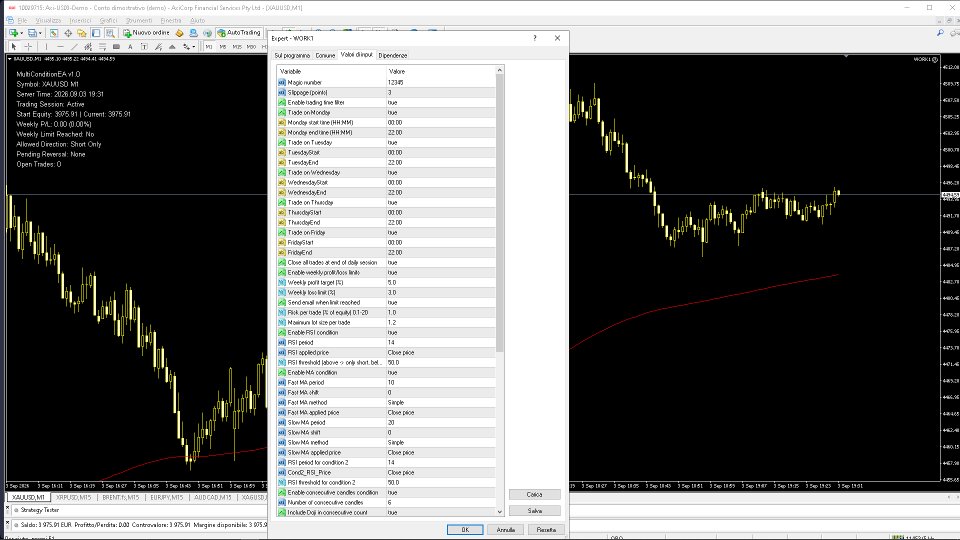Select the XRPUSD,M15 chart tab
Viewport: 960px width, 540px height.
pyautogui.click(x=74, y=498)
